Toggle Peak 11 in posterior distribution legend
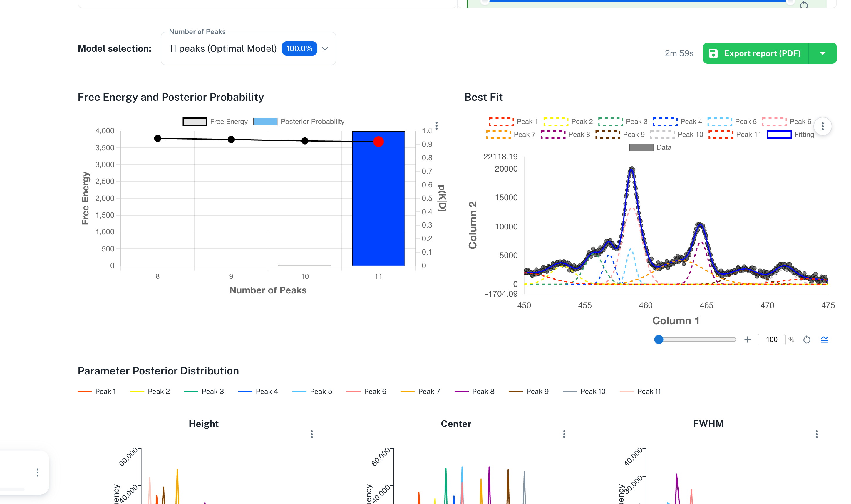Viewport: 851px width, 504px height. pos(640,392)
